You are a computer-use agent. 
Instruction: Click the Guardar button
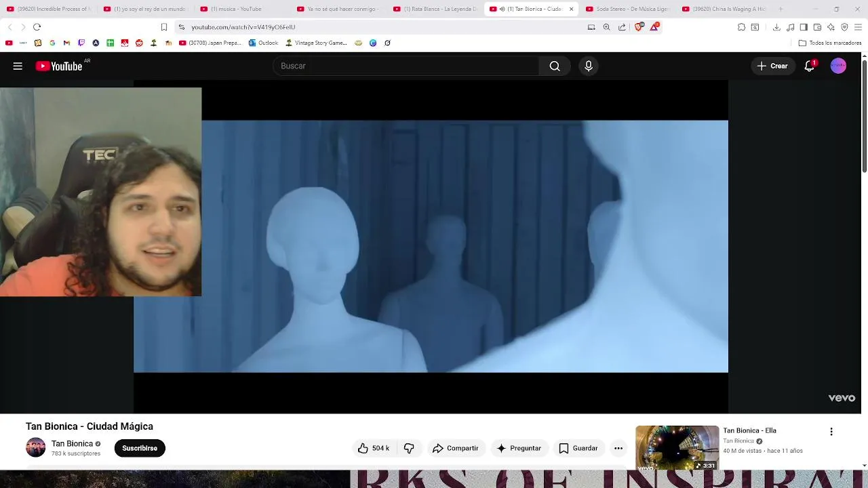point(578,448)
